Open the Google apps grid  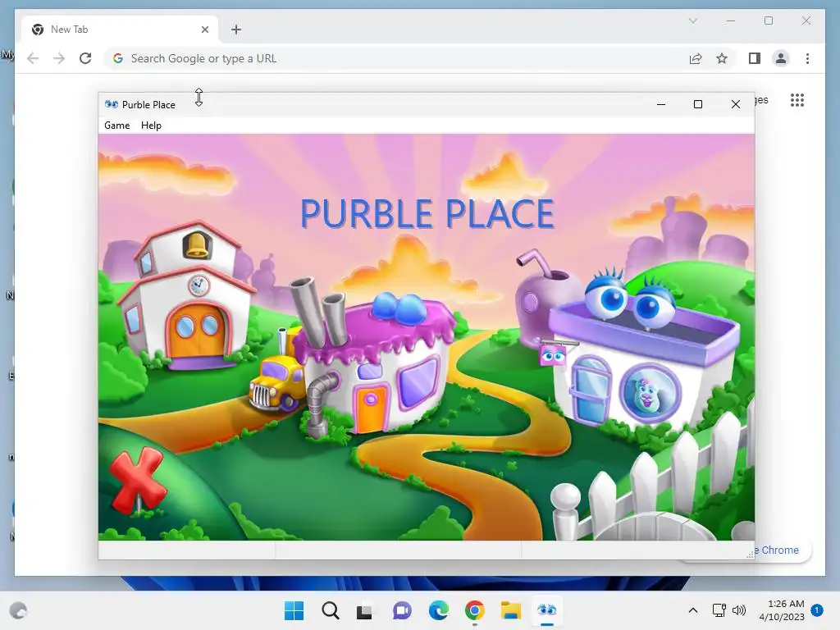[x=797, y=100]
